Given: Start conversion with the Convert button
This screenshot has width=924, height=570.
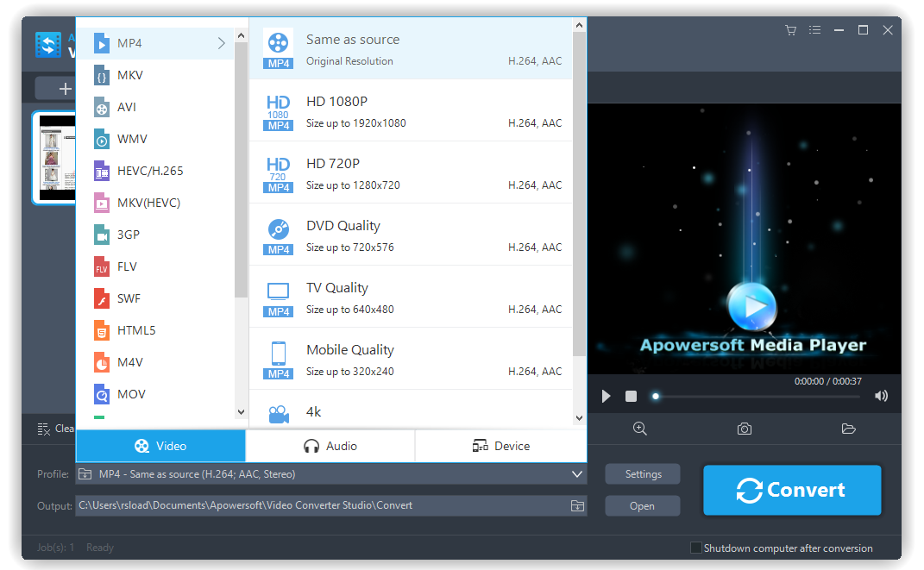Looking at the screenshot, I should click(791, 490).
